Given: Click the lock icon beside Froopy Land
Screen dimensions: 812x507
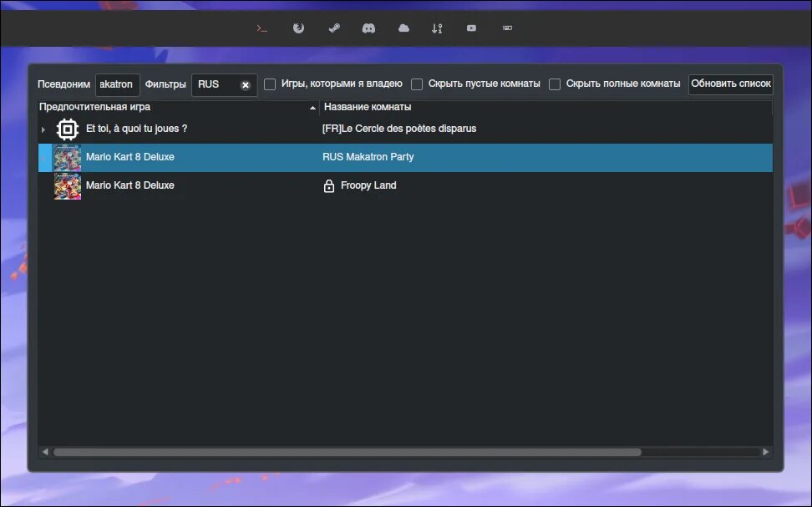Looking at the screenshot, I should click(329, 186).
